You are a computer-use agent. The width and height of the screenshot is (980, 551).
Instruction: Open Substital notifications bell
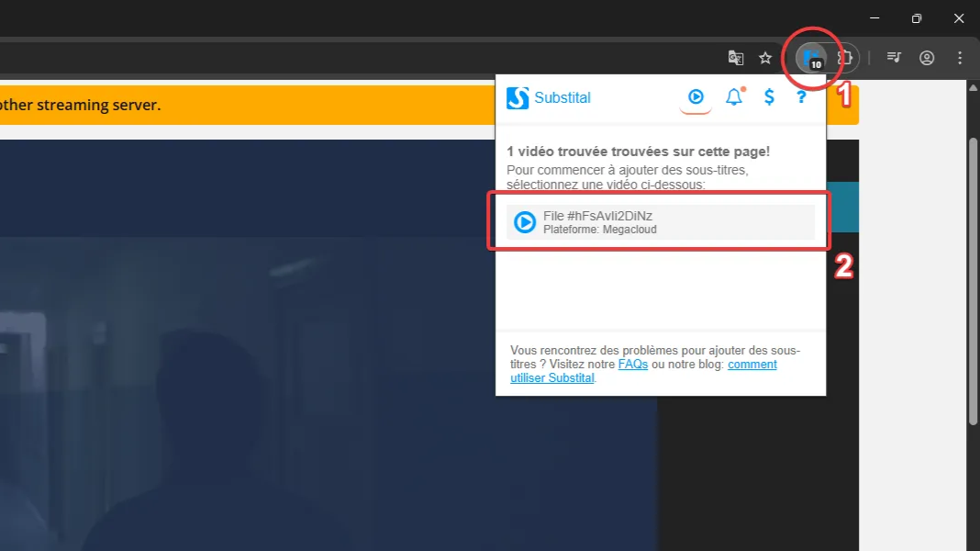(733, 97)
